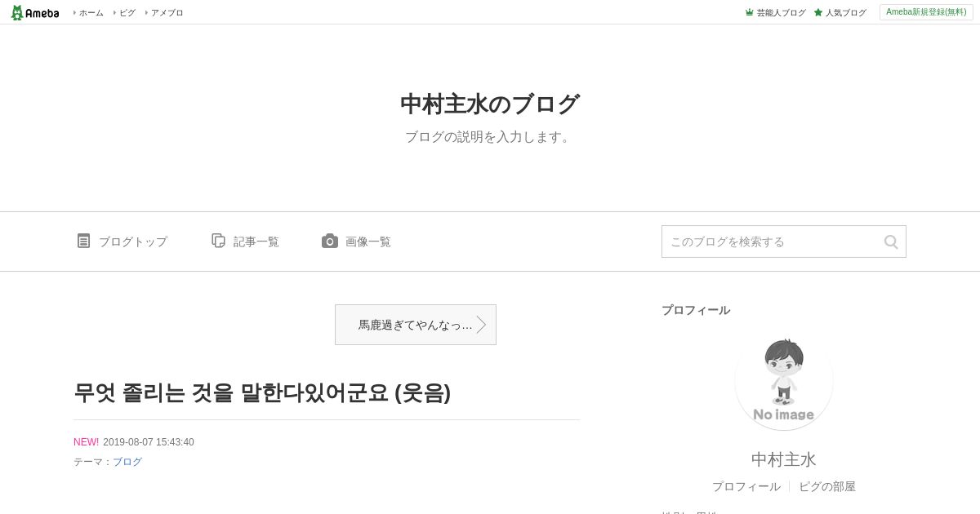The width and height of the screenshot is (980, 514).
Task: Click the No image profile avatar
Action: point(784,381)
